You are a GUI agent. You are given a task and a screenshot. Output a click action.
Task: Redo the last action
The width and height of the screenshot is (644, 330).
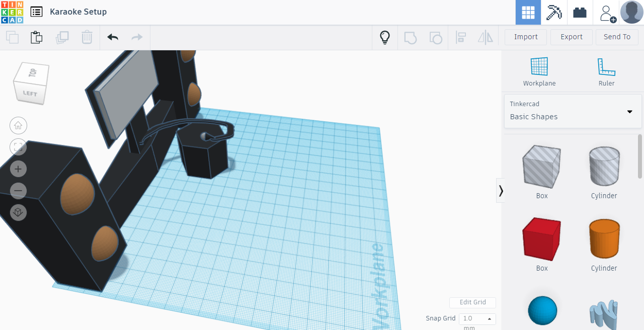coord(137,37)
